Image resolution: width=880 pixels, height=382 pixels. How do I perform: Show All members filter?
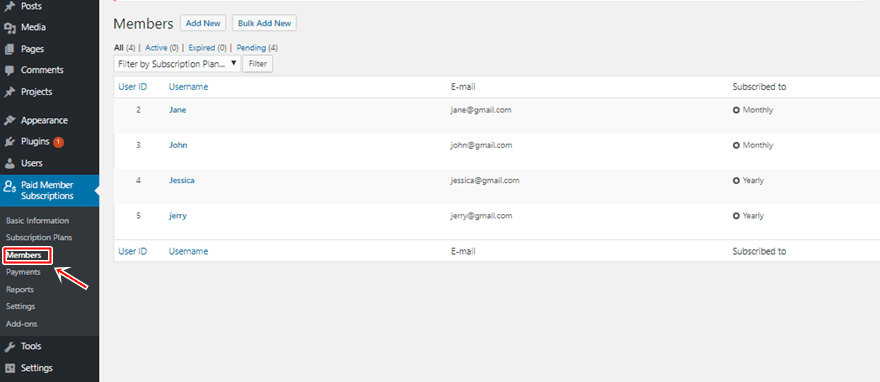pyautogui.click(x=118, y=48)
